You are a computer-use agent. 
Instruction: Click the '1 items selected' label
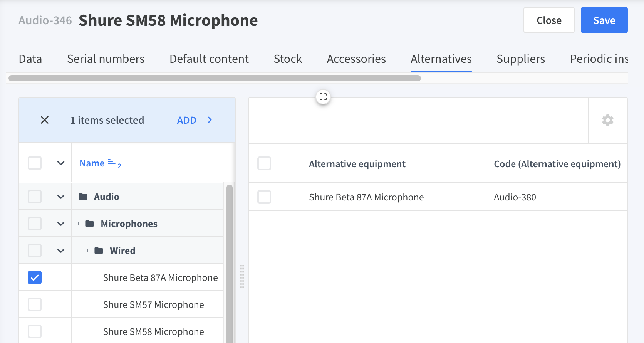(x=107, y=120)
